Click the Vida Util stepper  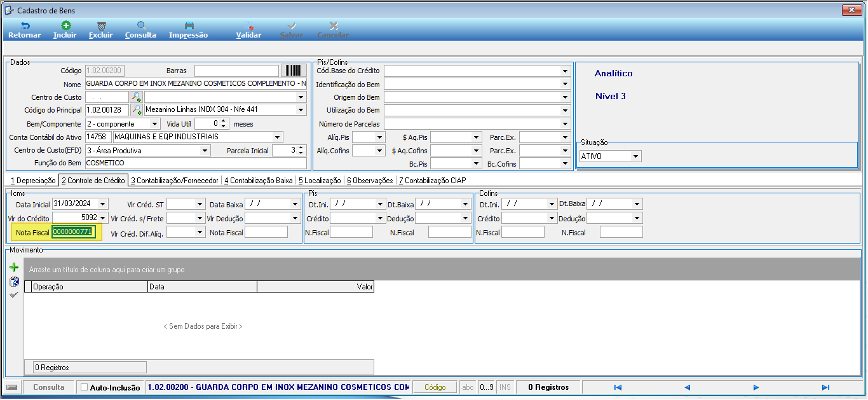[224, 123]
